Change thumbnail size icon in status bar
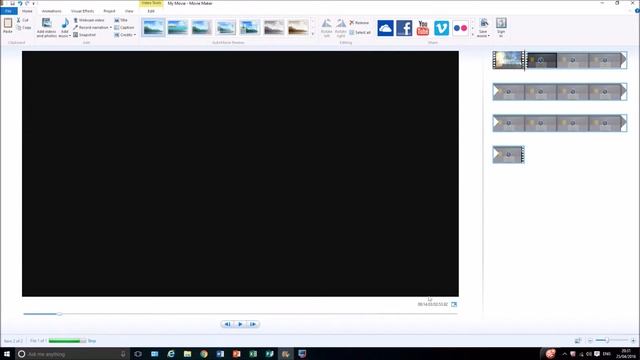Viewport: 640px width, 360px height. coord(578,340)
